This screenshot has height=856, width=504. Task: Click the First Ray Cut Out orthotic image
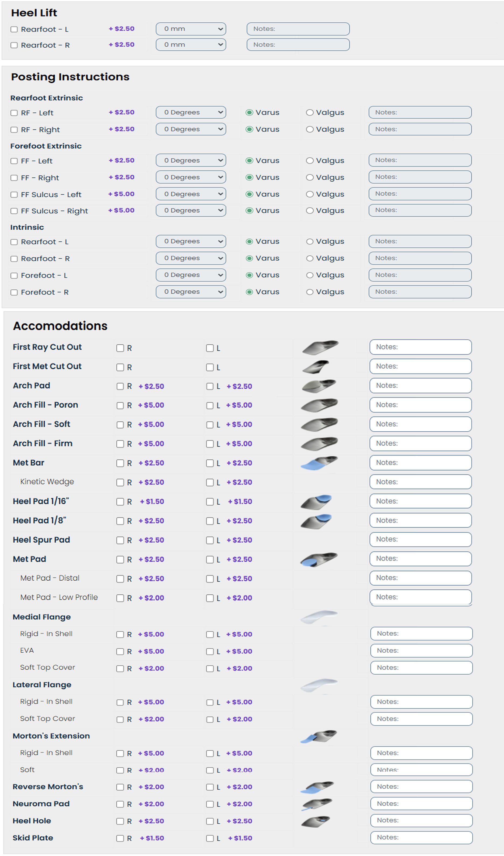pos(320,347)
